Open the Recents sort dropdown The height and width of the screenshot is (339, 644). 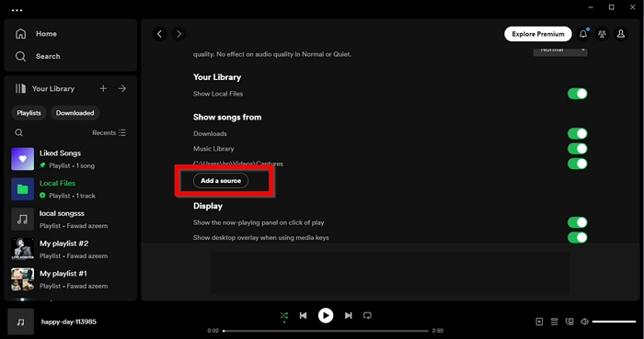click(109, 133)
